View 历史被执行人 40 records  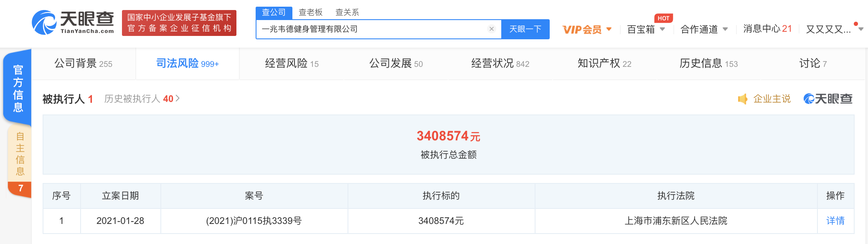point(142,99)
